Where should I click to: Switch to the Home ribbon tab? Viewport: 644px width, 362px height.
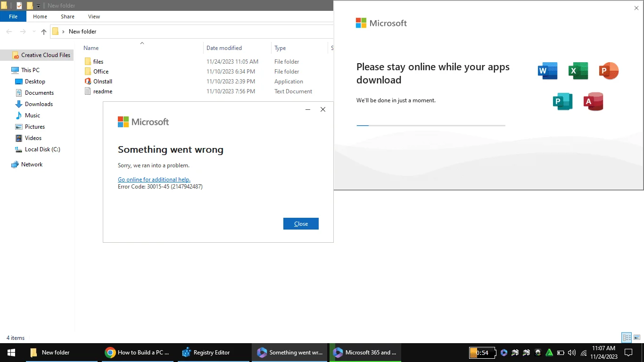point(40,16)
